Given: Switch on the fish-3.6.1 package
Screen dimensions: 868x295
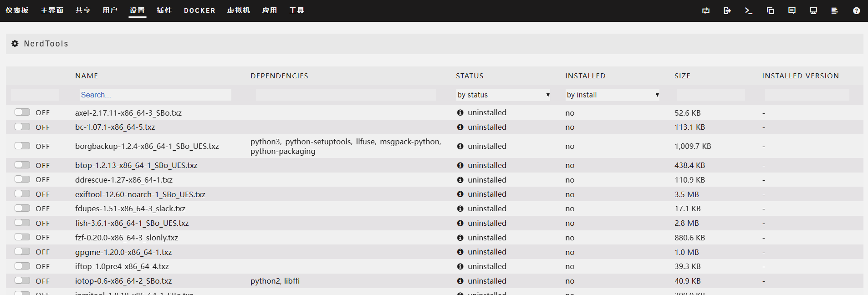Looking at the screenshot, I should pos(22,223).
